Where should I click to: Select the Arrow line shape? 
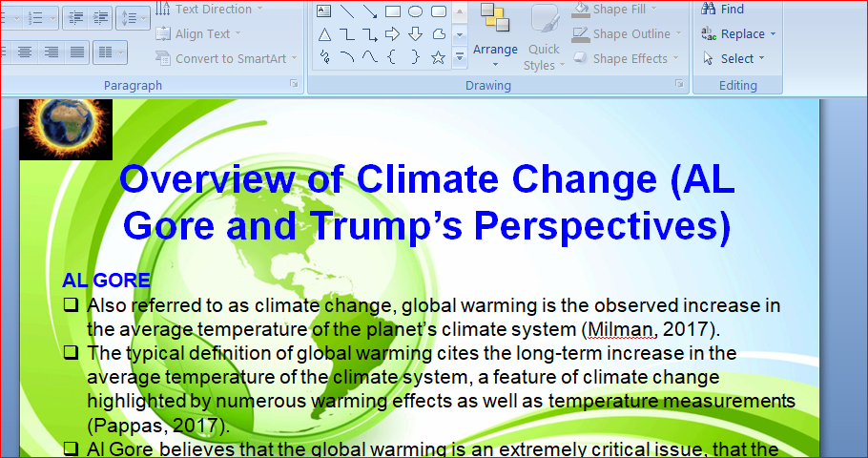[x=370, y=10]
